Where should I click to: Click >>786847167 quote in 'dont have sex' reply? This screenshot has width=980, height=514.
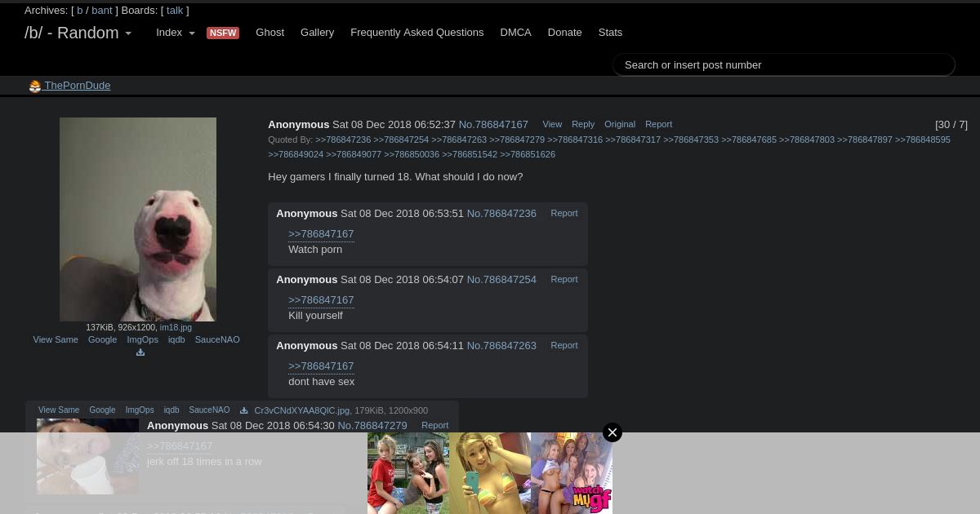click(x=321, y=366)
